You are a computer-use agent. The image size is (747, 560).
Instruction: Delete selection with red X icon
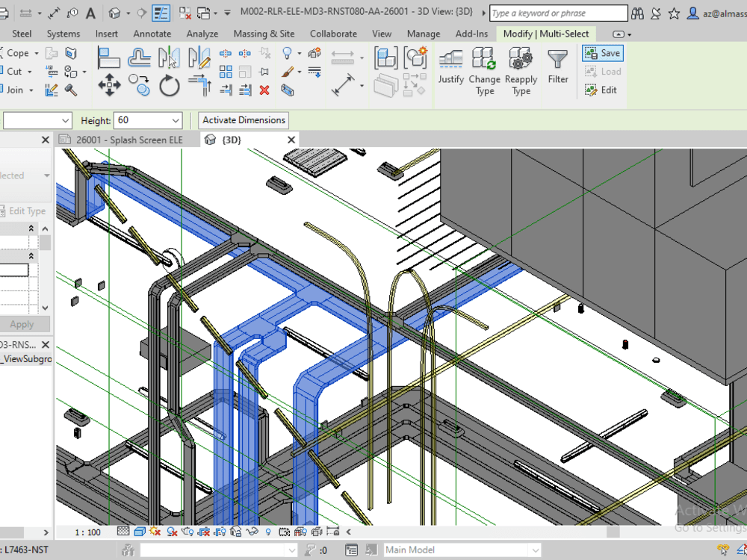coord(264,90)
